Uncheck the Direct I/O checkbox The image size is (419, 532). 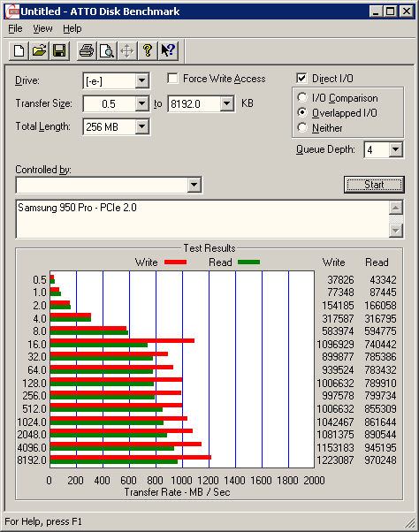(301, 79)
